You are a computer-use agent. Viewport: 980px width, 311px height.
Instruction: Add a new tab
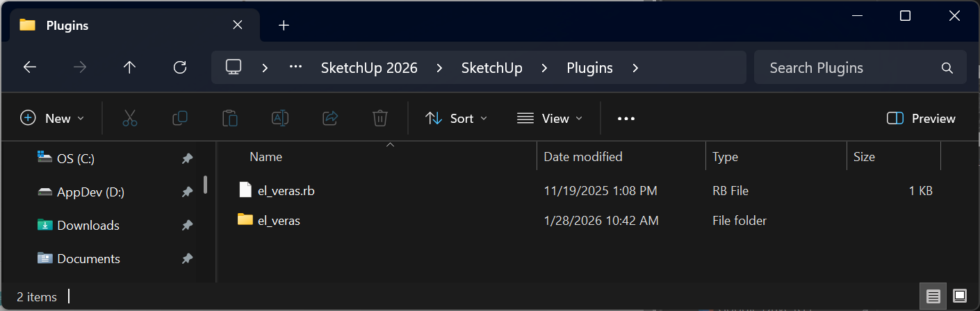pos(284,26)
